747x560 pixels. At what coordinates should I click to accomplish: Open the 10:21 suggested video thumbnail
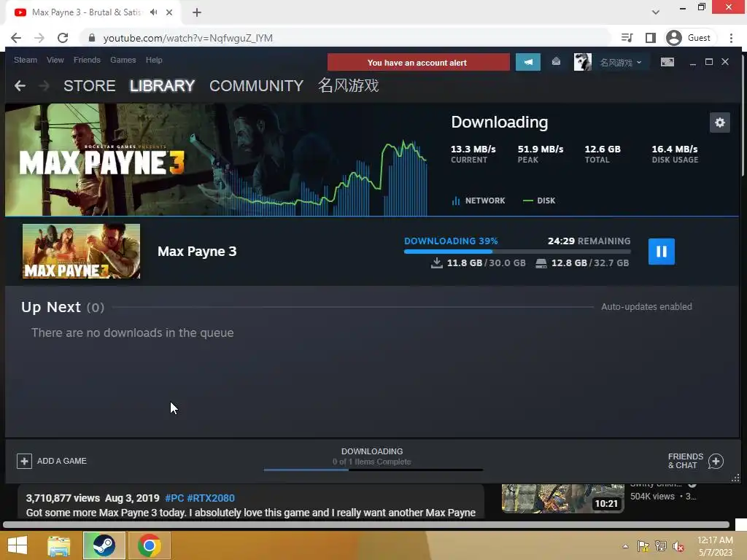coord(562,498)
